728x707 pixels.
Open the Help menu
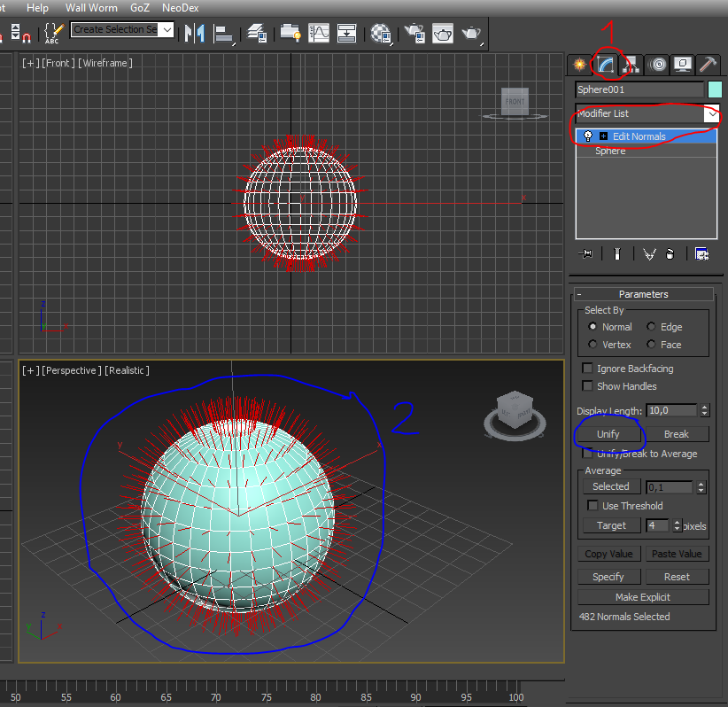tap(38, 7)
